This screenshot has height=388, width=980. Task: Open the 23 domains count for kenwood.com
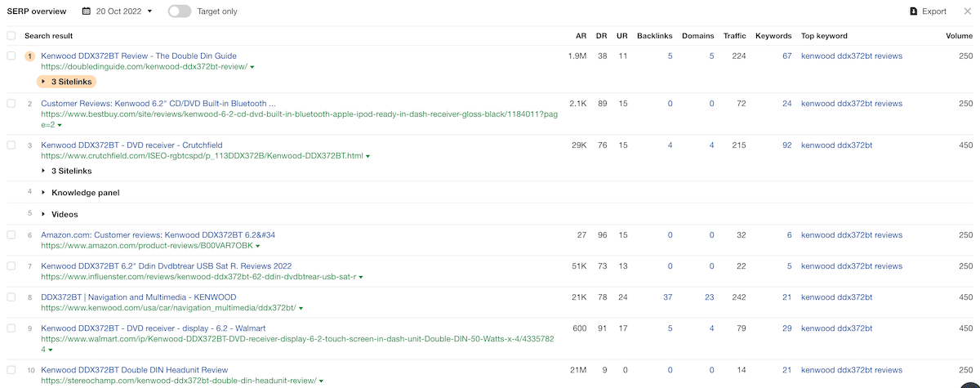coord(709,297)
